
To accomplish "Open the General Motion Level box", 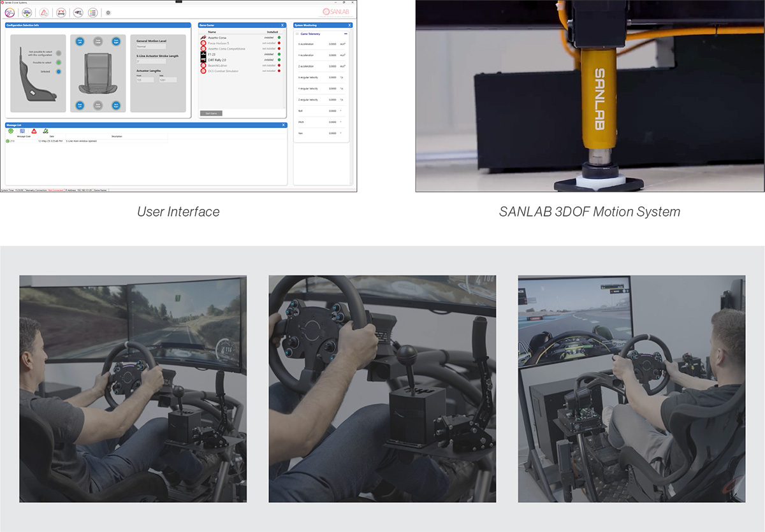I will tap(151, 46).
